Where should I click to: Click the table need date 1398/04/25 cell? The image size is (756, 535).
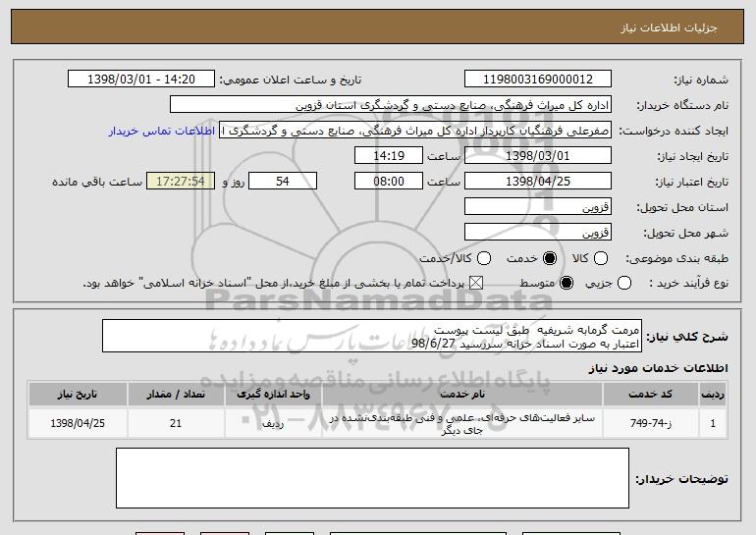click(78, 423)
